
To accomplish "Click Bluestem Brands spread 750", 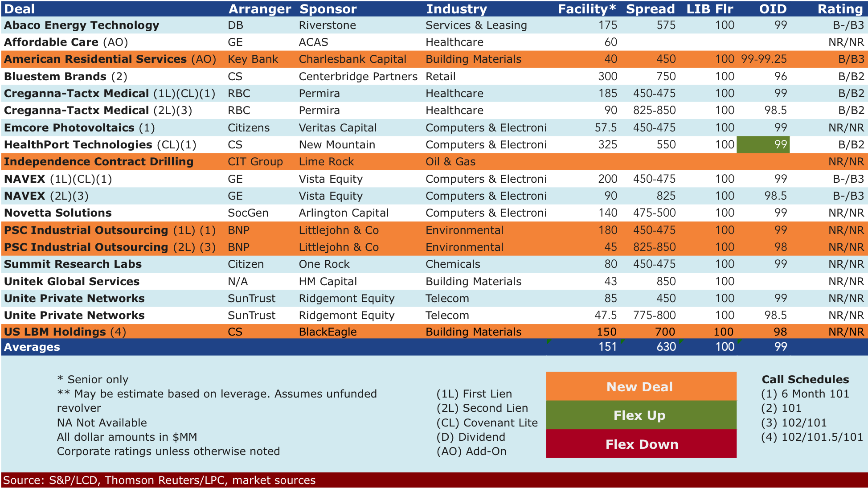I will [666, 77].
